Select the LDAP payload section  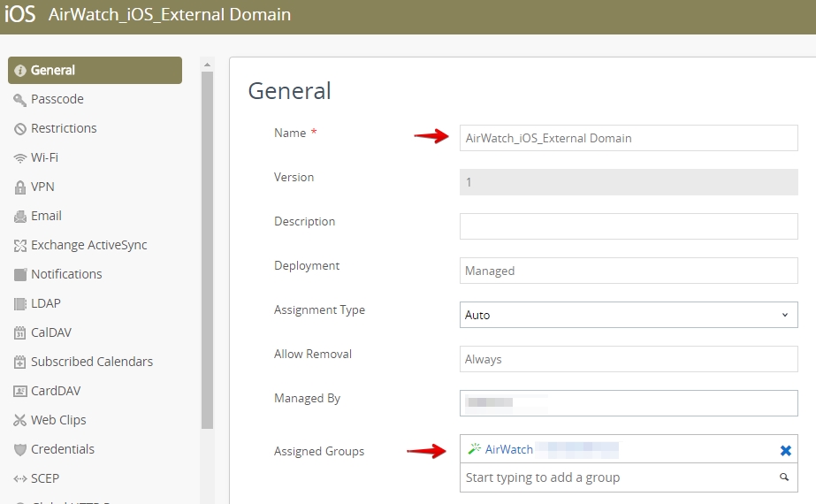46,303
